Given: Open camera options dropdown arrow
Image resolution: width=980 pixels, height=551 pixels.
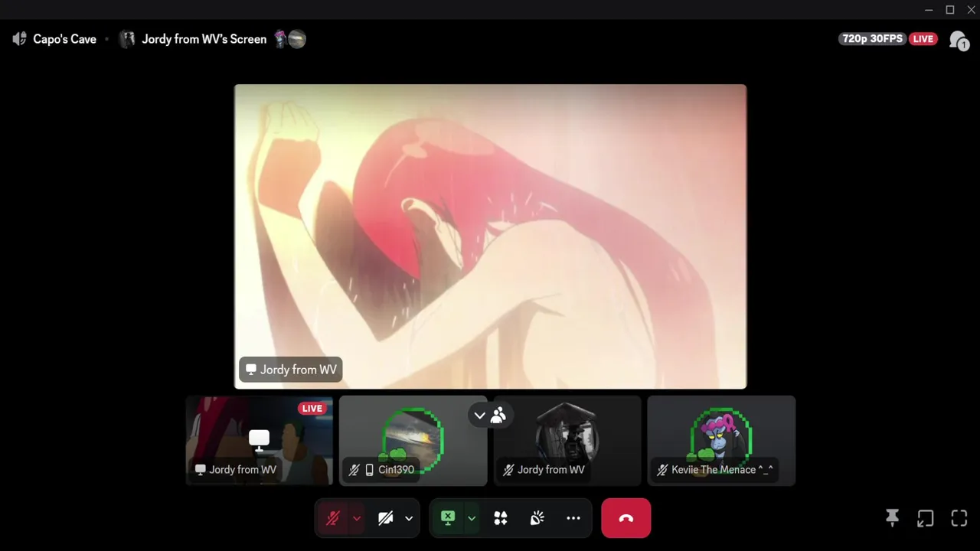Looking at the screenshot, I should click(x=409, y=518).
